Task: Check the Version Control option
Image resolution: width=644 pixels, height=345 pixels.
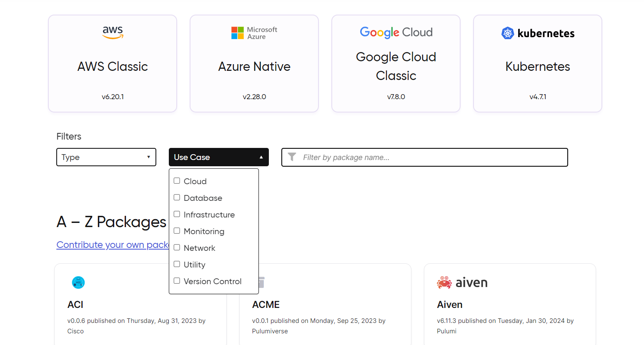Action: point(177,280)
